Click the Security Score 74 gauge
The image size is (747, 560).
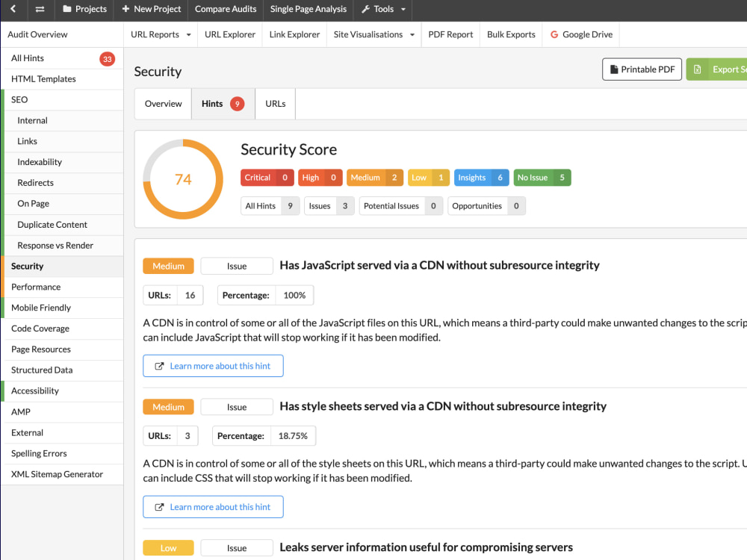[x=183, y=179]
